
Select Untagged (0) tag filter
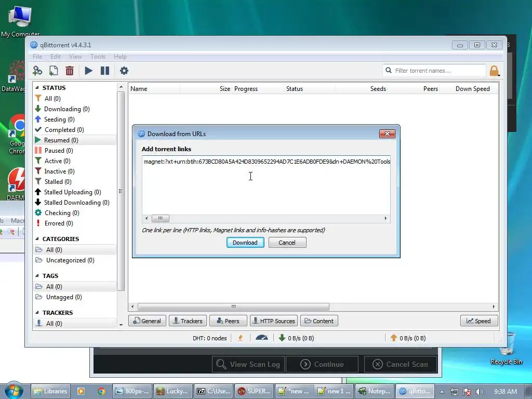click(x=64, y=297)
